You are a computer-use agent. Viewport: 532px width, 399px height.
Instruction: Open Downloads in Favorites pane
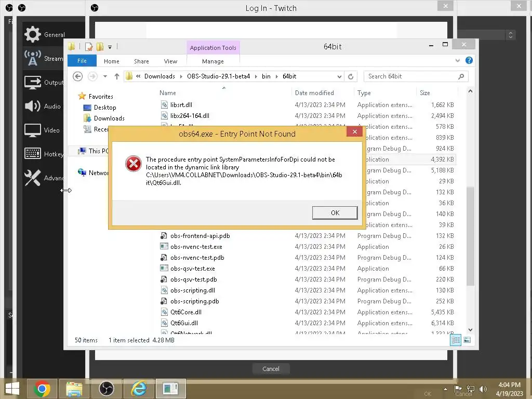coord(109,118)
